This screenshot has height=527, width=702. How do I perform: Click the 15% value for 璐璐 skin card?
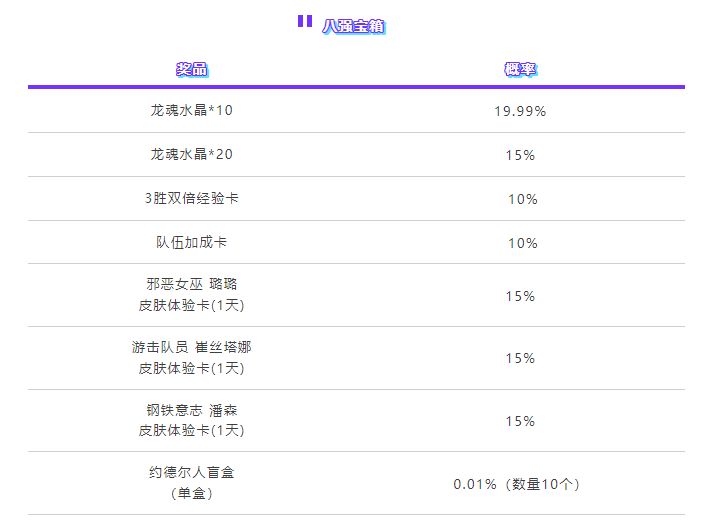[520, 296]
